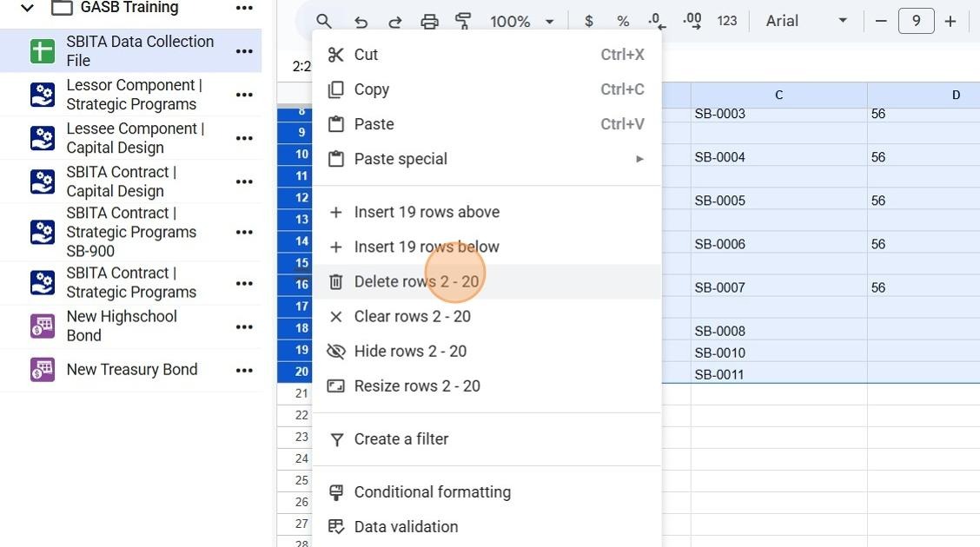980x547 pixels.
Task: Open options for New Highschool Bond
Action: click(244, 326)
